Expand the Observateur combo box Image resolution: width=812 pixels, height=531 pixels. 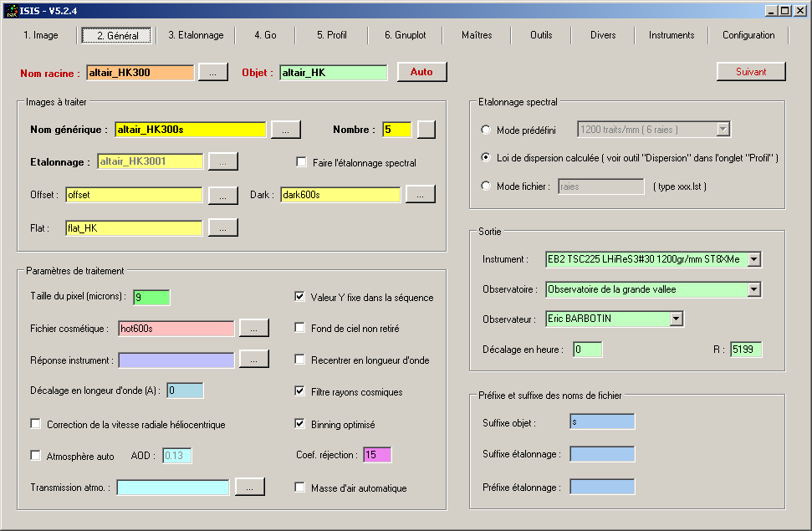[676, 319]
